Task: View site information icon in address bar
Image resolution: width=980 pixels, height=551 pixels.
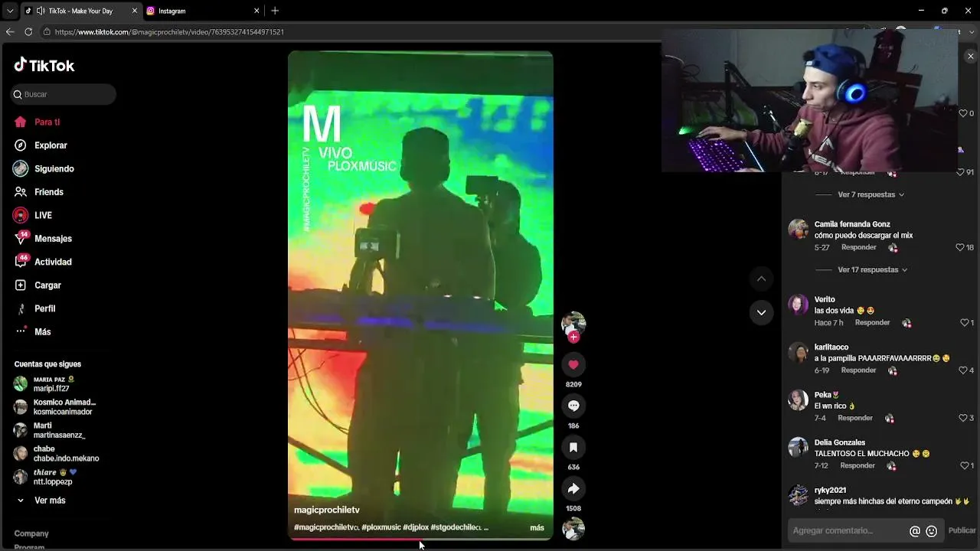Action: tap(47, 31)
